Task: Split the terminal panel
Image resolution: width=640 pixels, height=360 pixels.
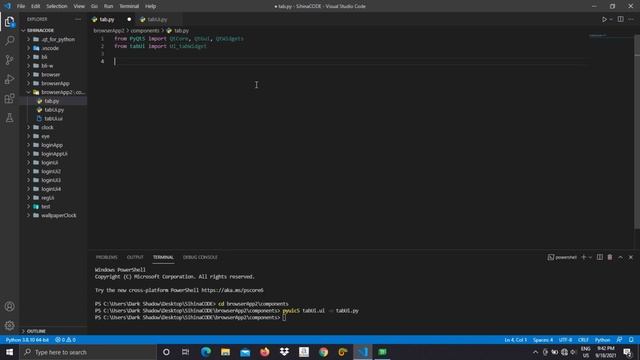Action: 600,257
